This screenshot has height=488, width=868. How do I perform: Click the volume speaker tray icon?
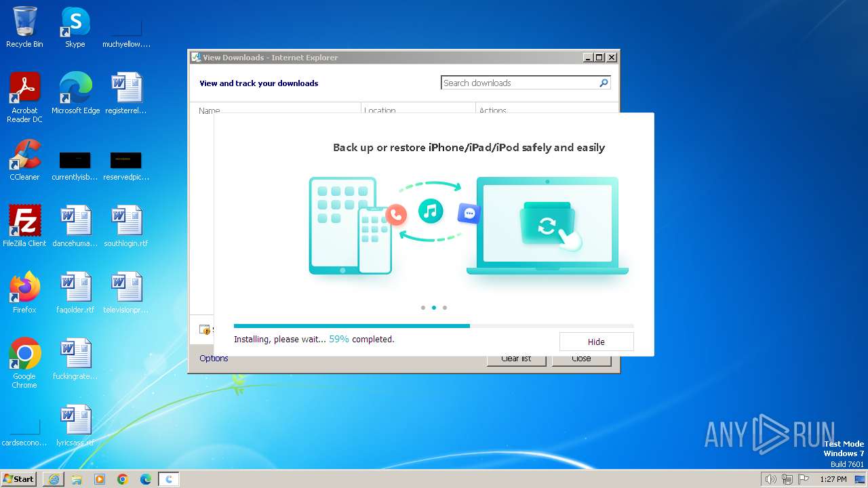(770, 479)
